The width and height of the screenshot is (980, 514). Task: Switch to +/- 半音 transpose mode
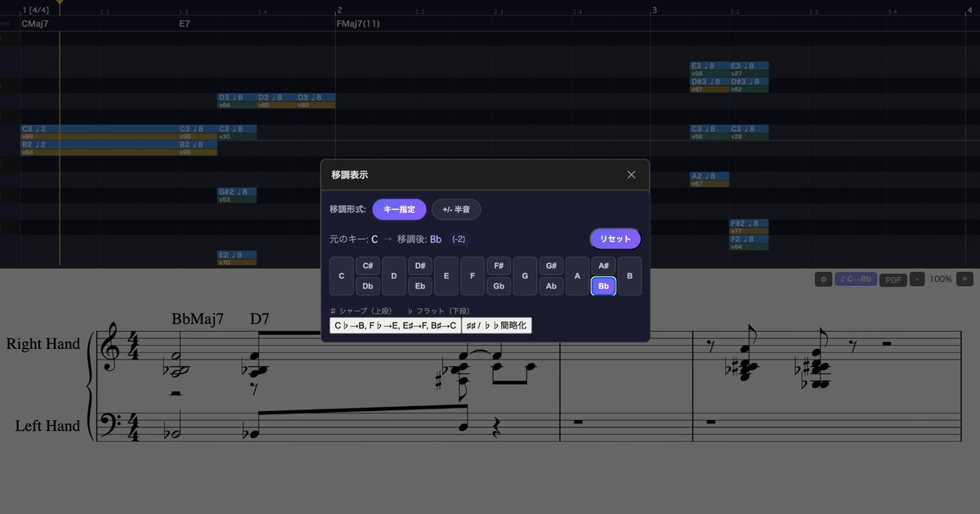(x=456, y=209)
